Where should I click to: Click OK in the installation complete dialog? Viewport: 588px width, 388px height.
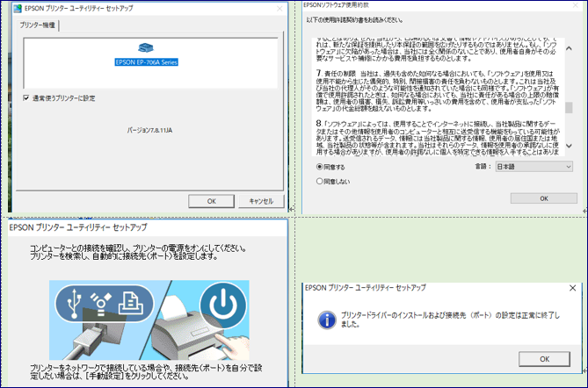click(x=545, y=359)
